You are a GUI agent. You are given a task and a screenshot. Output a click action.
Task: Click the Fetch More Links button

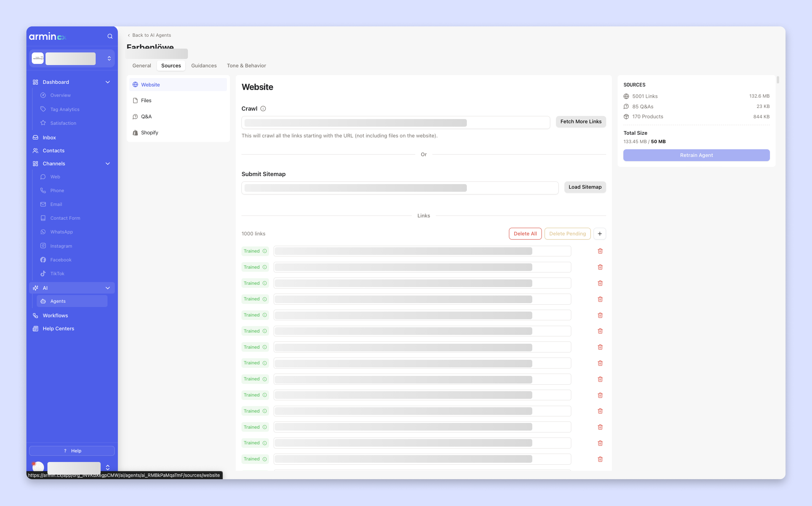(580, 121)
